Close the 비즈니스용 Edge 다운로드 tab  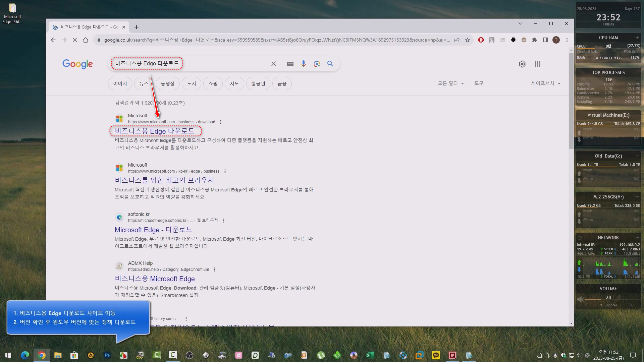coord(124,27)
